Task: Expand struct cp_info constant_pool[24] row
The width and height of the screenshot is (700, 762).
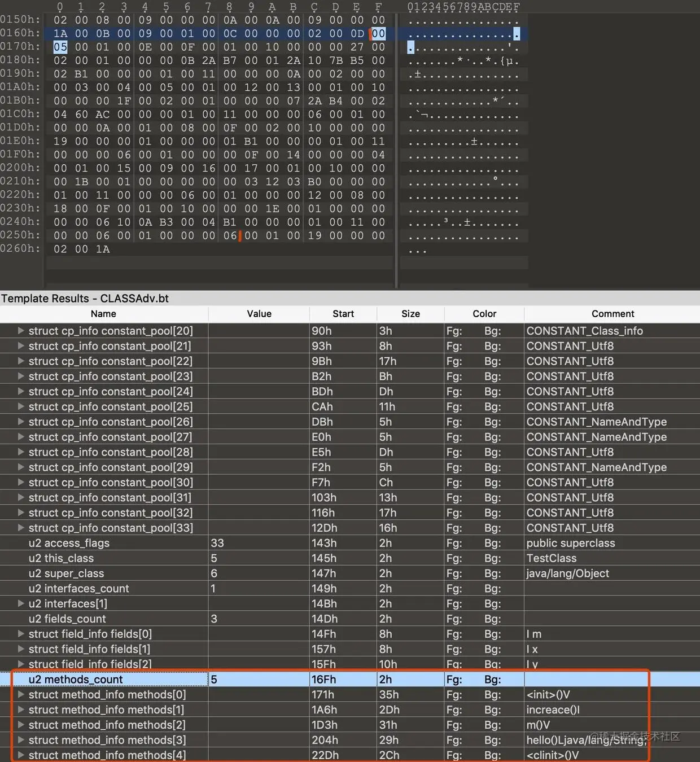Action: click(21, 392)
